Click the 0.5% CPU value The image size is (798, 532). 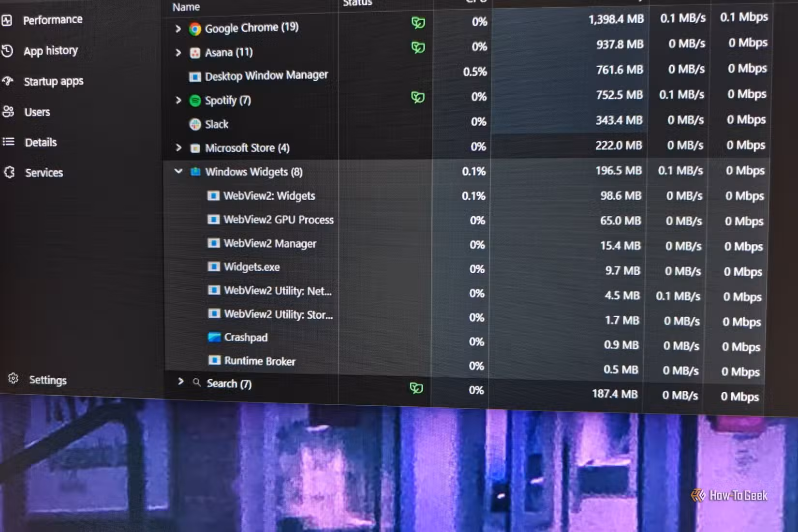point(475,72)
